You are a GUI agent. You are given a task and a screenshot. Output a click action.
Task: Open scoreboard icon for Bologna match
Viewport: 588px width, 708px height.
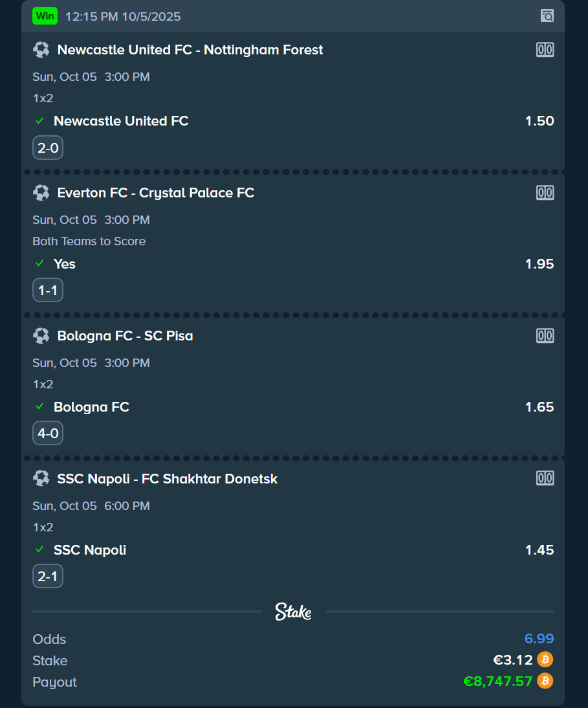click(545, 336)
